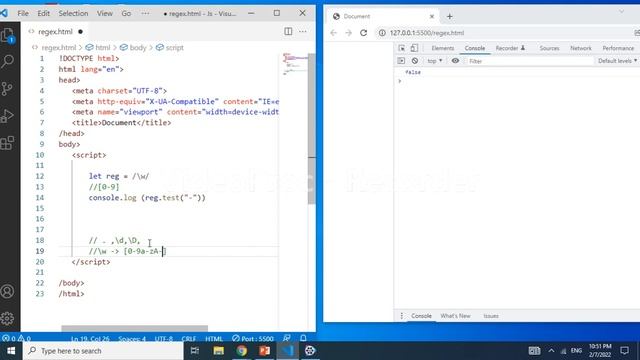Image resolution: width=640 pixels, height=360 pixels.
Task: Open the editor More Actions menu
Action: [x=303, y=31]
